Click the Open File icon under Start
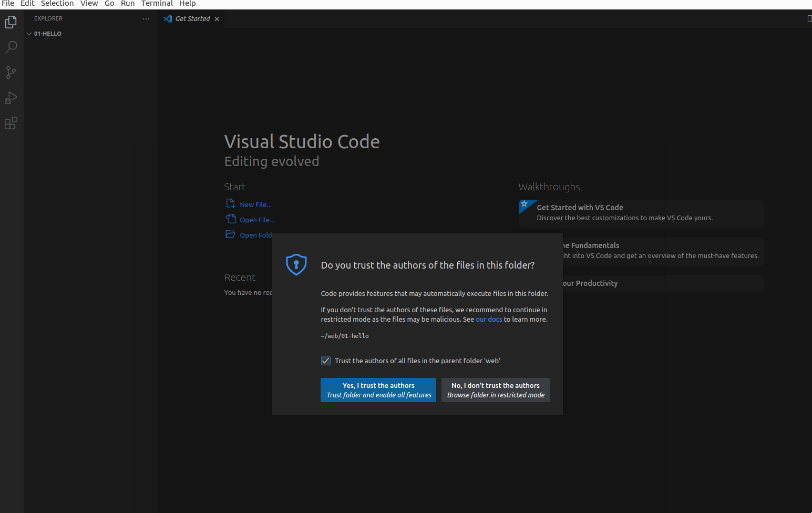 tap(231, 219)
